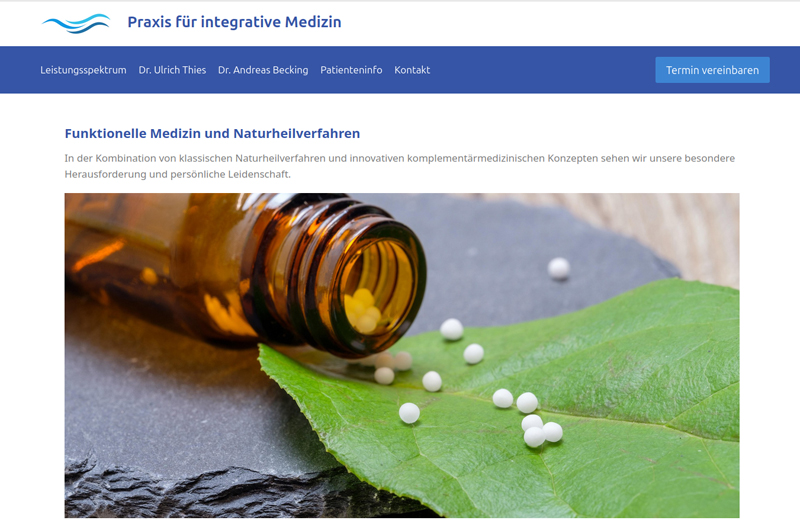
Task: Click the blue wave logo icon
Action: click(76, 23)
